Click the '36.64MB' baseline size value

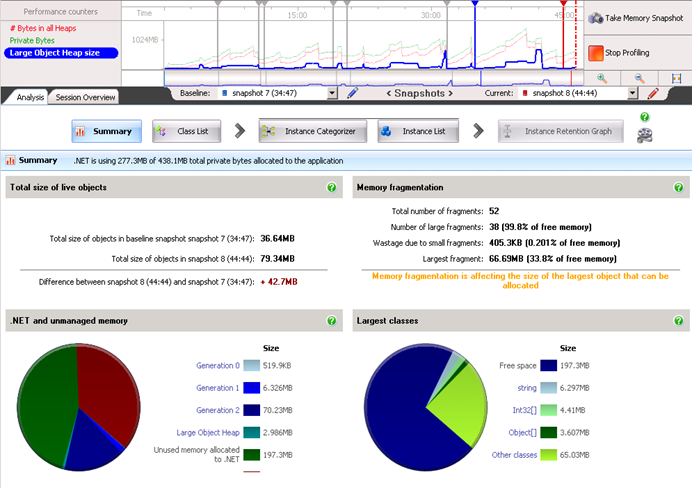click(x=277, y=239)
